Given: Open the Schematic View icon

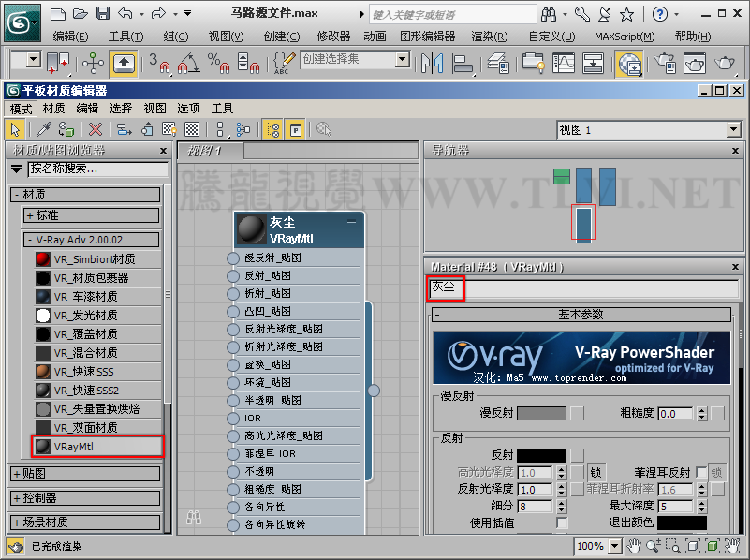Looking at the screenshot, I should [593, 63].
